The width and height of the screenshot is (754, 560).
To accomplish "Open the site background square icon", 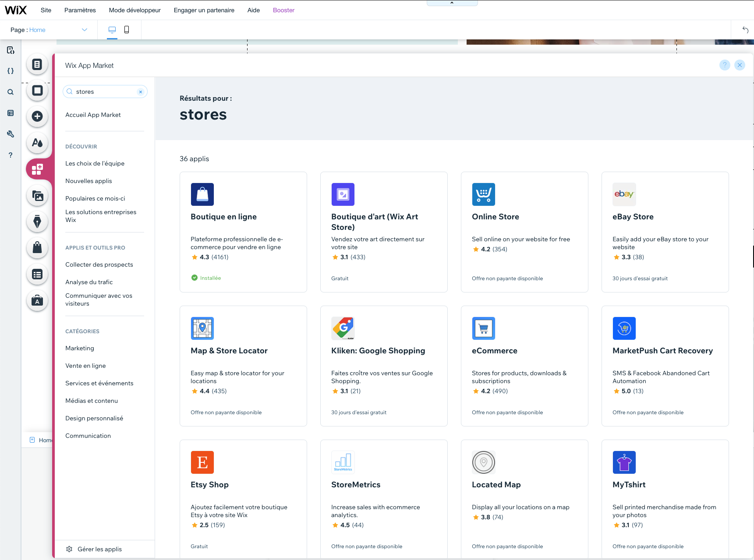I will click(37, 90).
